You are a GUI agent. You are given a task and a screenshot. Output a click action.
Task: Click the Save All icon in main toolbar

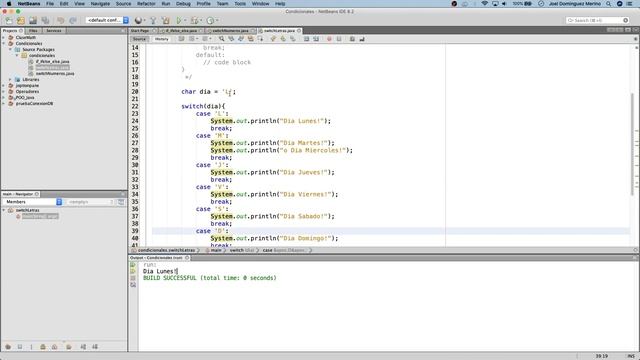[x=45, y=20]
